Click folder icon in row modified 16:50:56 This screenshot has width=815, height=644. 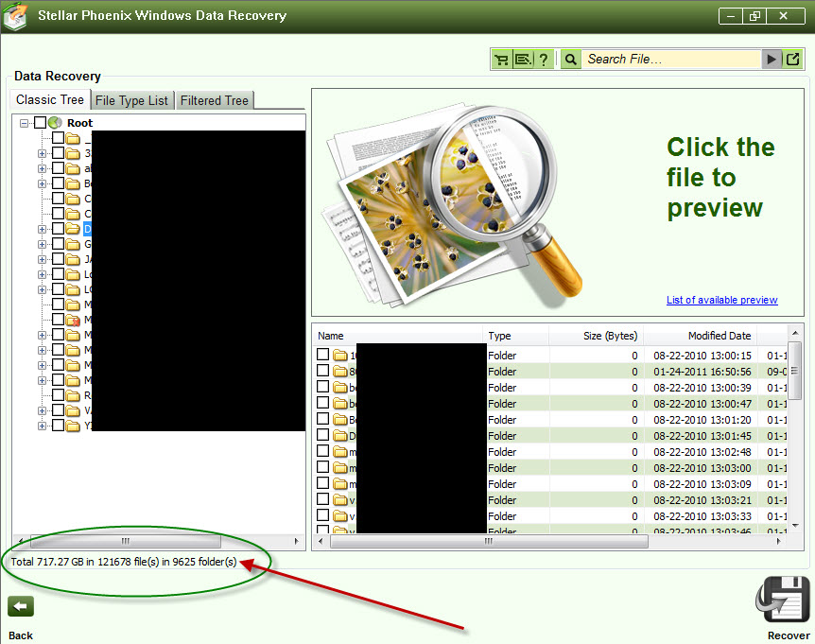point(340,371)
